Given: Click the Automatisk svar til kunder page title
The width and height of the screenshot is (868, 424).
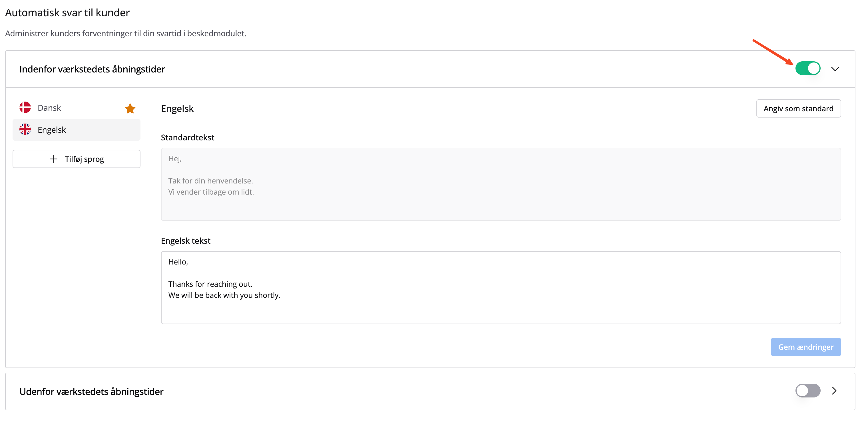Looking at the screenshot, I should pyautogui.click(x=67, y=13).
